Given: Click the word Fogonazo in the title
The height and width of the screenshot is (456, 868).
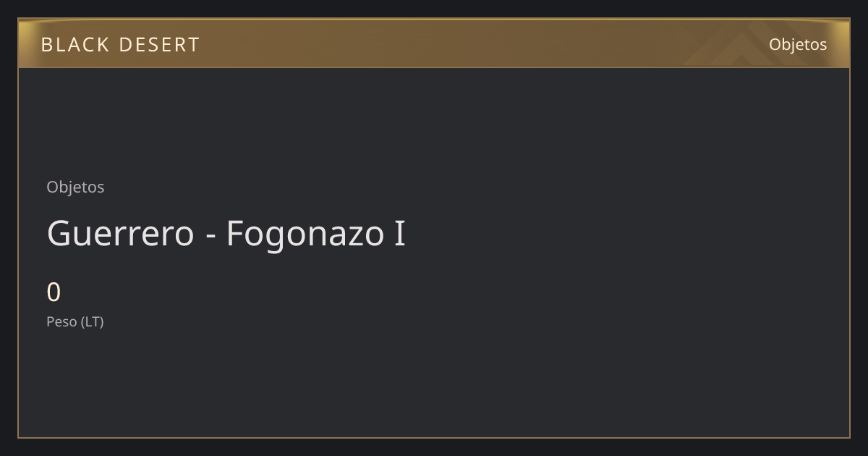Looking at the screenshot, I should 306,235.
